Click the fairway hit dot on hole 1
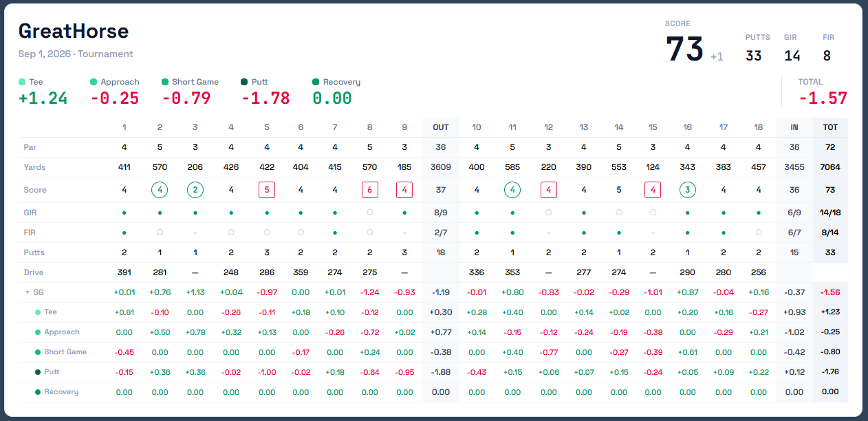This screenshot has height=421, width=868. click(x=124, y=233)
